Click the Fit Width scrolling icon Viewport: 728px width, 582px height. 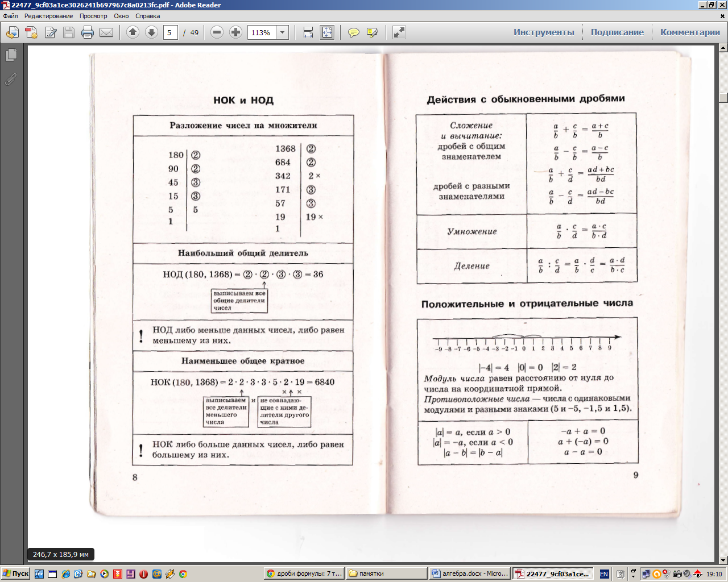point(308,32)
